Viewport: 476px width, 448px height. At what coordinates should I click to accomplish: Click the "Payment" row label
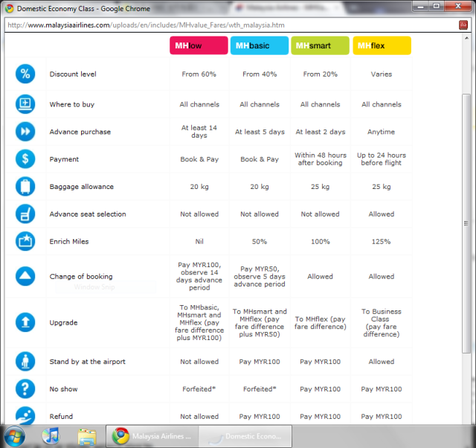tap(64, 159)
